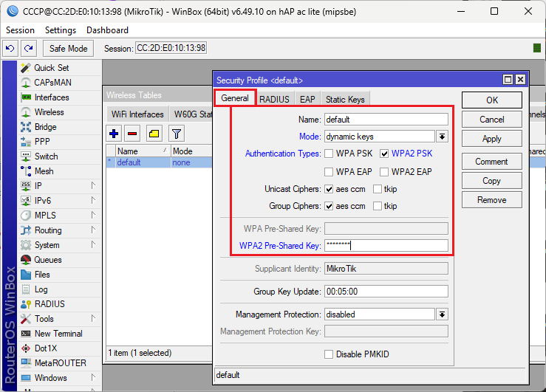Enable WPA2 EAP authentication checkbox
546x392 pixels.
coord(384,172)
